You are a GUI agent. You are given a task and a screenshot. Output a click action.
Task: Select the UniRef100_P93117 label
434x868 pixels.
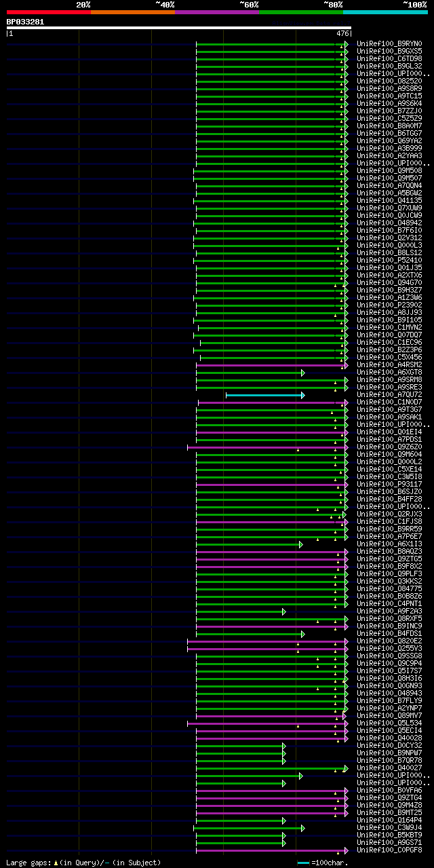(389, 485)
